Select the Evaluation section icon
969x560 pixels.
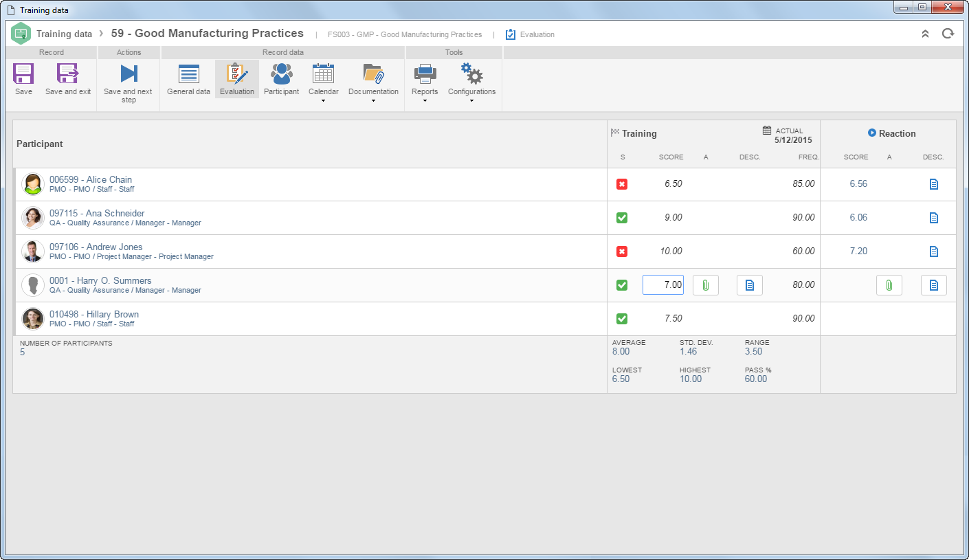tap(236, 74)
